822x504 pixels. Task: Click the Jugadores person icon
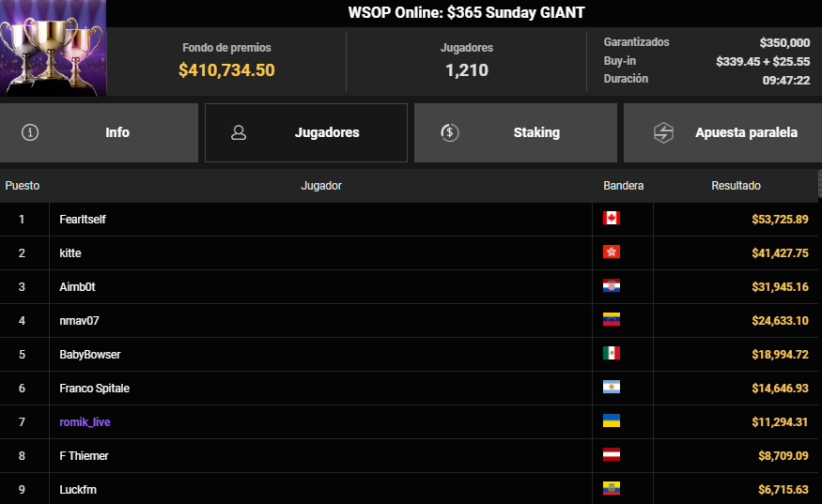[x=239, y=132]
